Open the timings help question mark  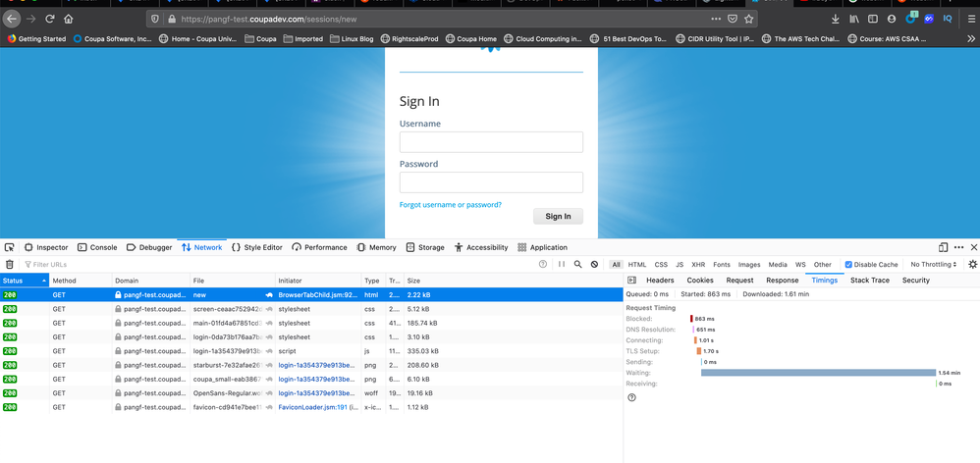point(631,397)
